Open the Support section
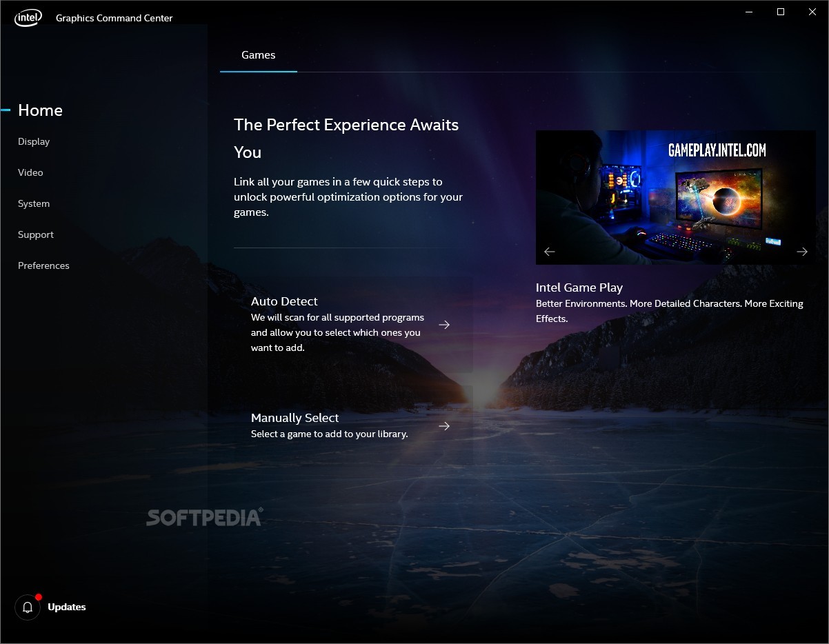The width and height of the screenshot is (829, 644). (36, 234)
